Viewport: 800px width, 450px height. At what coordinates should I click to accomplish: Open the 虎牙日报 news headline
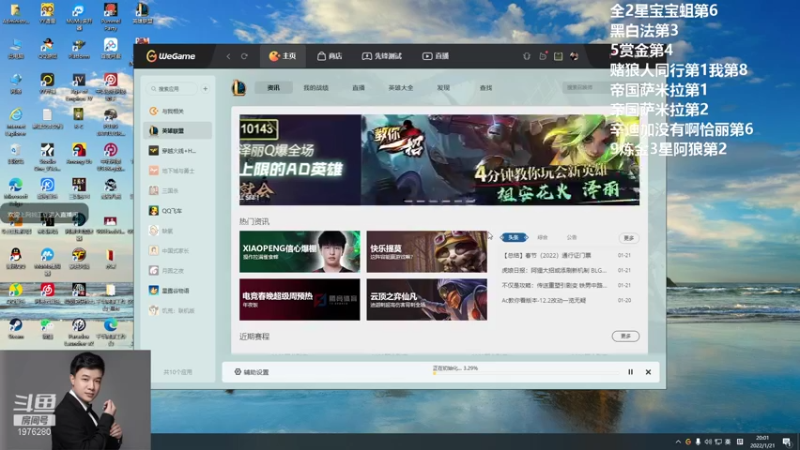(554, 270)
